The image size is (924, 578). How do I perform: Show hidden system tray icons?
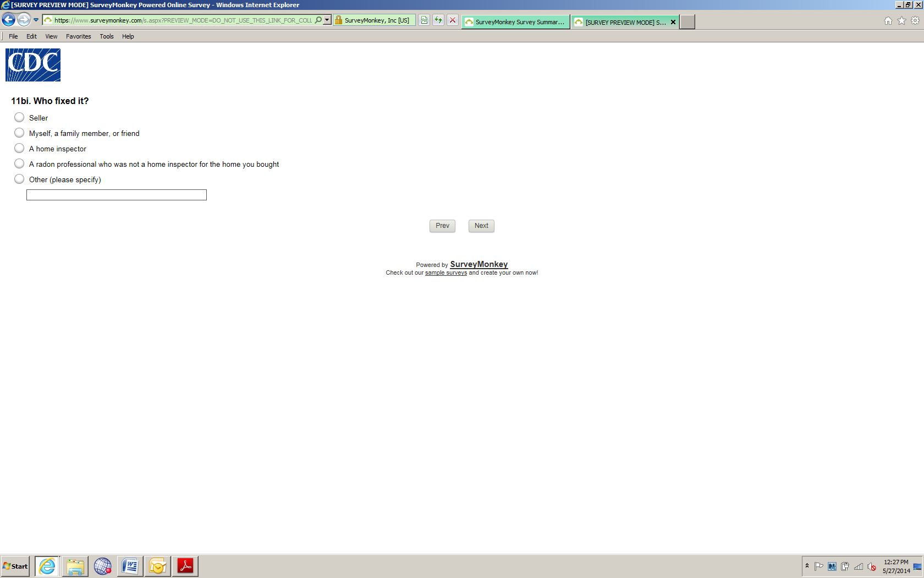point(807,566)
